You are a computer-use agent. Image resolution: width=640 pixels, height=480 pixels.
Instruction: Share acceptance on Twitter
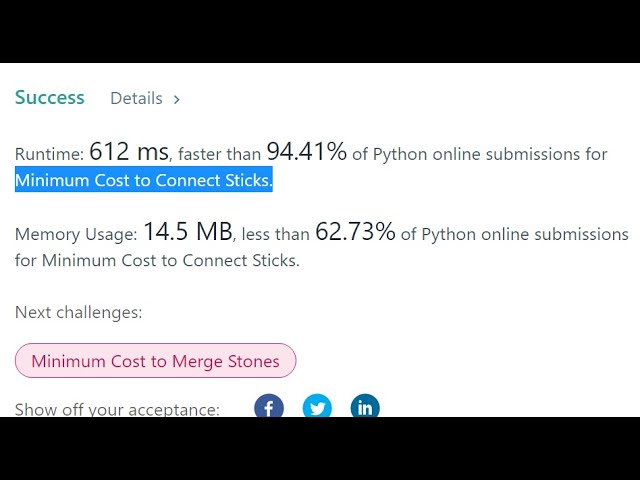click(317, 406)
